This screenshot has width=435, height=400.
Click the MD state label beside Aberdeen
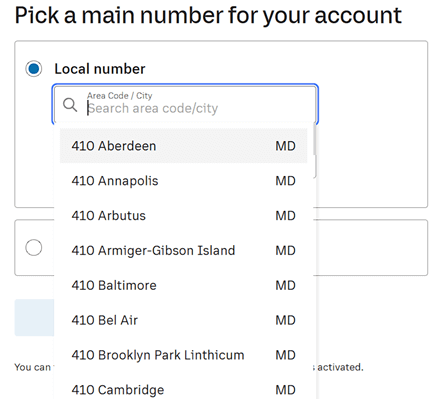[x=285, y=146]
